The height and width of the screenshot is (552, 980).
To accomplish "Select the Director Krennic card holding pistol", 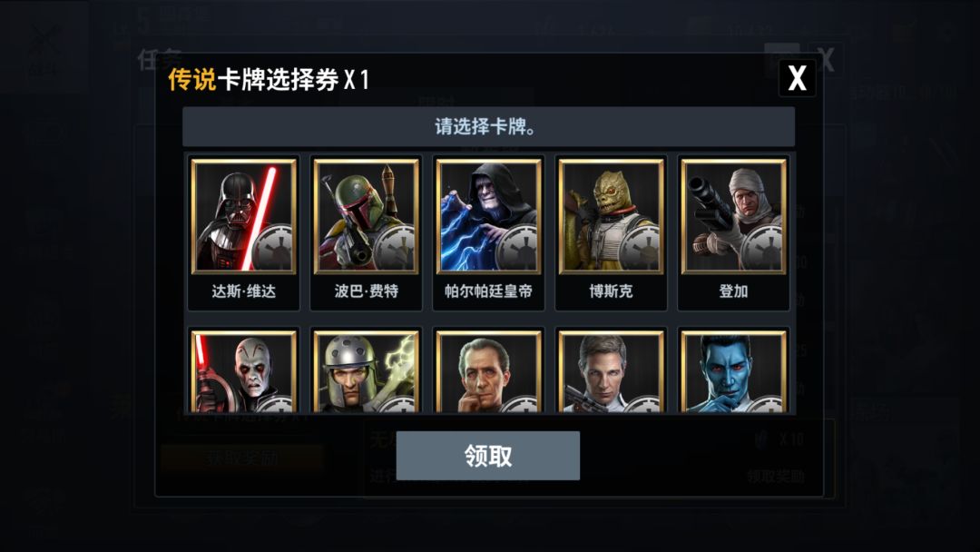I will 612,371.
